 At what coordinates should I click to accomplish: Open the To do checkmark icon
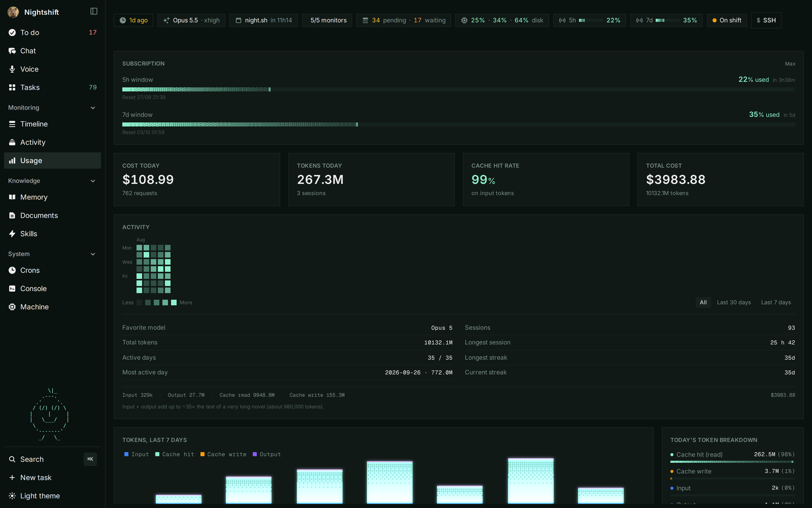[x=12, y=33]
